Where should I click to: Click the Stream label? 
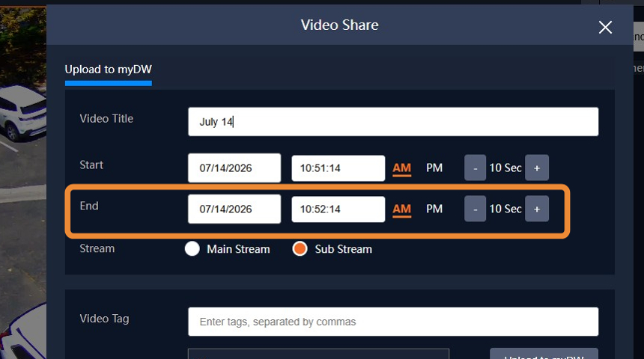tap(97, 248)
